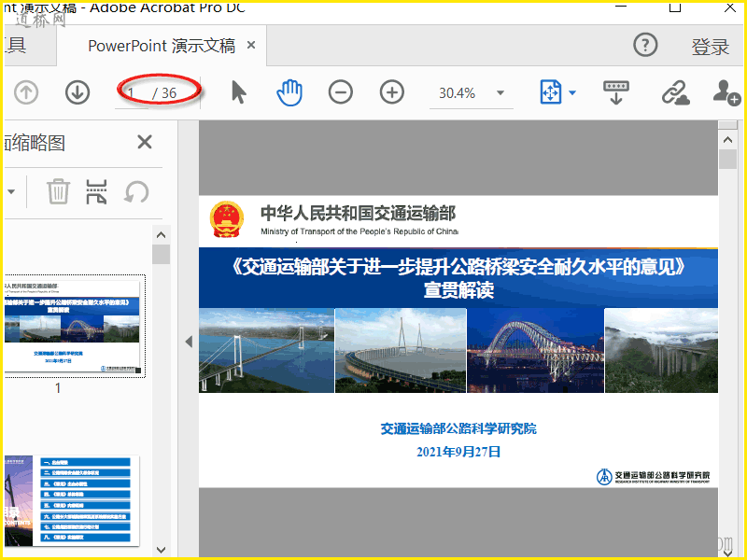Select page 2 contents thumbnail
Image resolution: width=747 pixels, height=560 pixels.
tap(72, 500)
